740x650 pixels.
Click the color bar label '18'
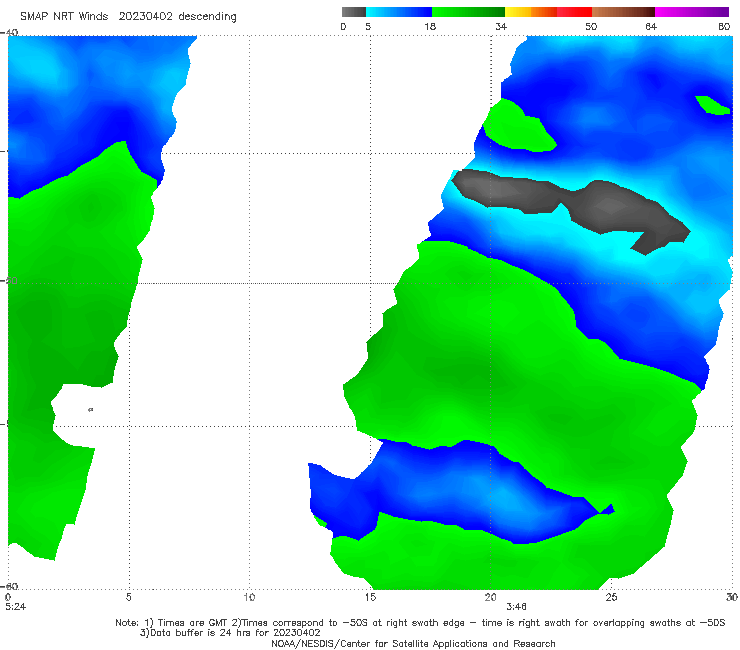[x=430, y=27]
